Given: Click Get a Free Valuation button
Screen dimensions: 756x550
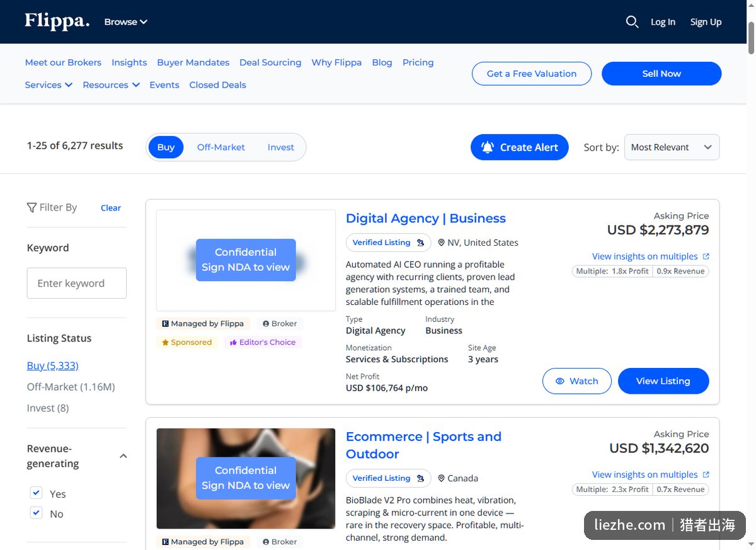Looking at the screenshot, I should pos(532,74).
